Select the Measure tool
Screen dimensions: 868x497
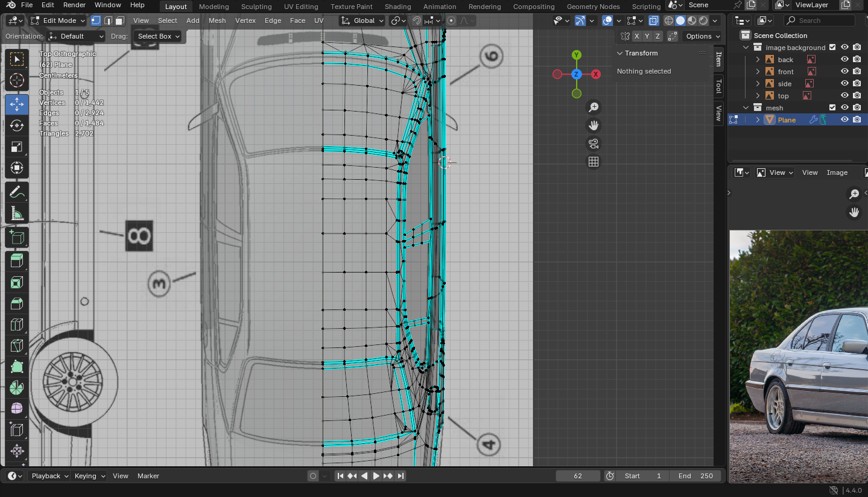tap(17, 214)
